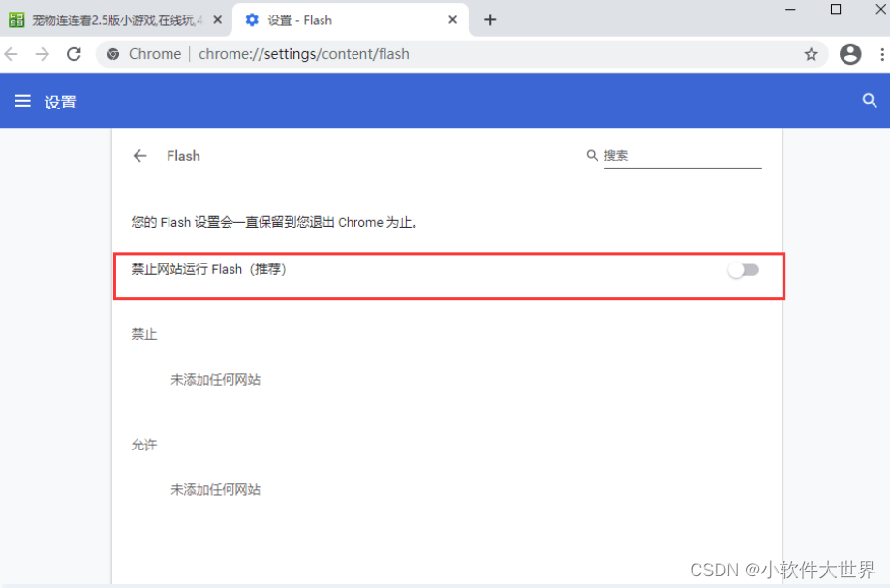Click 未添加任何网站 under 禁止
This screenshot has height=588, width=890.
[216, 380]
